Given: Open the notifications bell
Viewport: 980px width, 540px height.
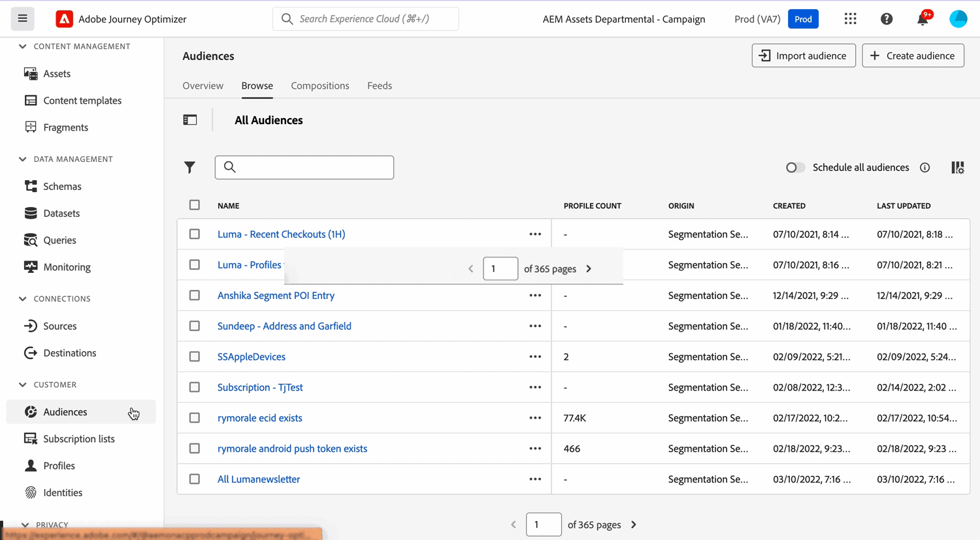Looking at the screenshot, I should (x=922, y=19).
